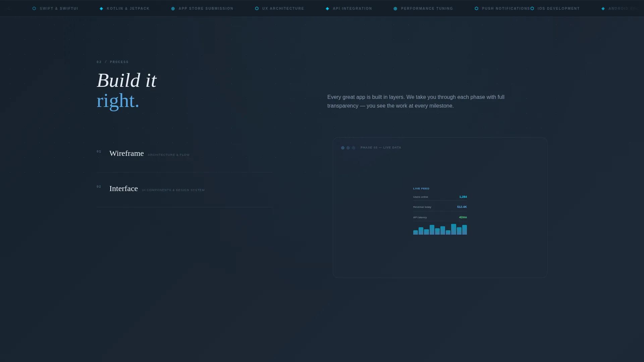Open the 01 Wireframe process step
644x362 pixels.
(184, 155)
